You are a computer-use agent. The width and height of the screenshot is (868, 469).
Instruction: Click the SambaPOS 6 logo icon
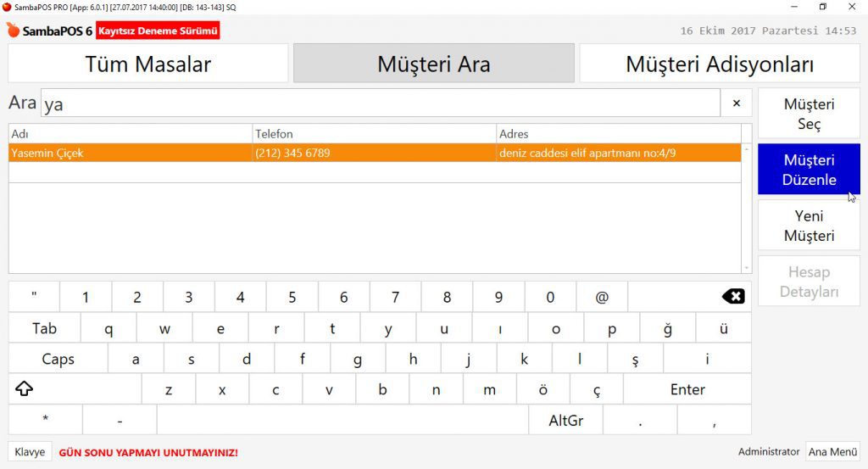(14, 31)
